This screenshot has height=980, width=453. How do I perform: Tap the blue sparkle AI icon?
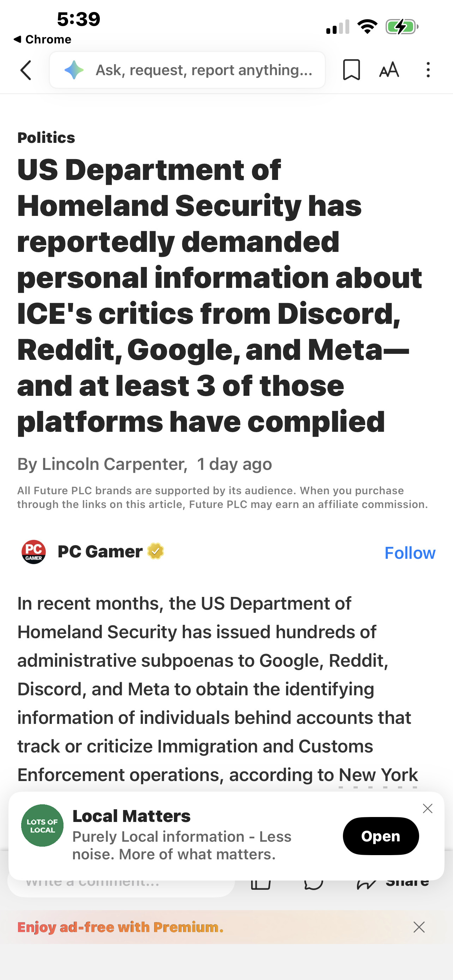pos(74,70)
